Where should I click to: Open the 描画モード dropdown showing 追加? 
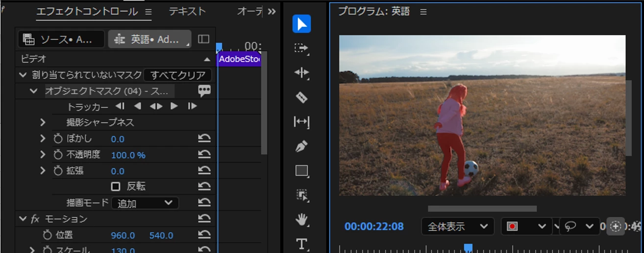point(145,203)
